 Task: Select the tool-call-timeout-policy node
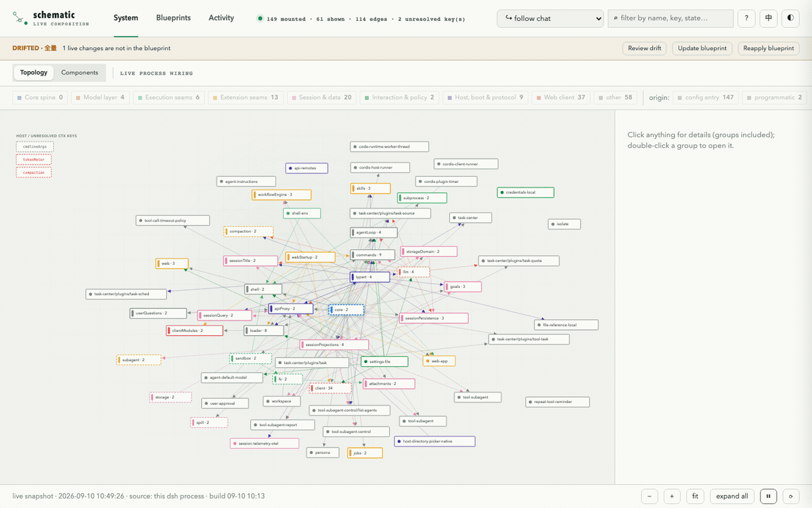(x=173, y=220)
